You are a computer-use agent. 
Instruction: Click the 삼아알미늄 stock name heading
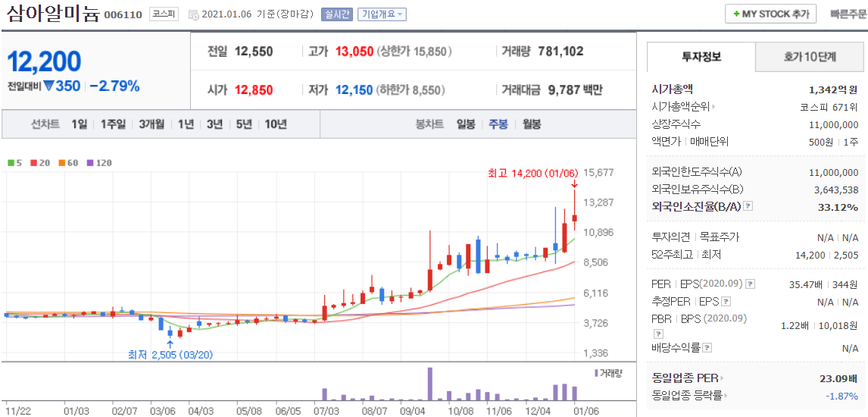click(53, 14)
